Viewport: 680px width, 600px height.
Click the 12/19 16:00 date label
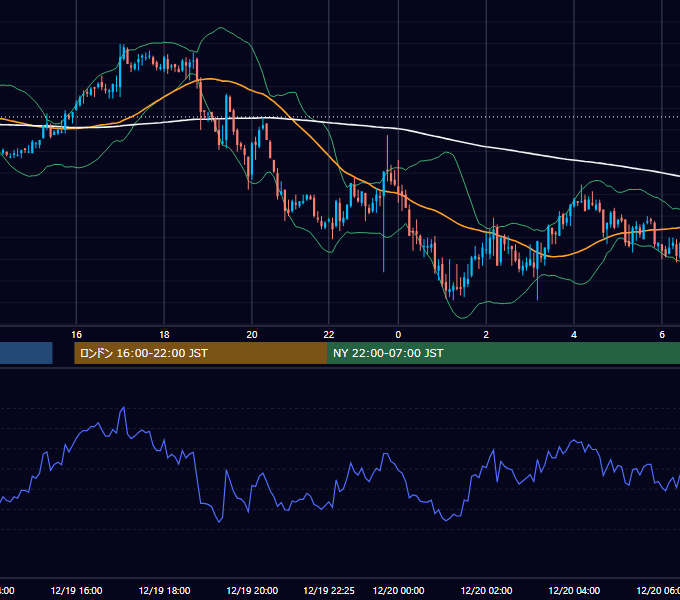pyautogui.click(x=76, y=590)
